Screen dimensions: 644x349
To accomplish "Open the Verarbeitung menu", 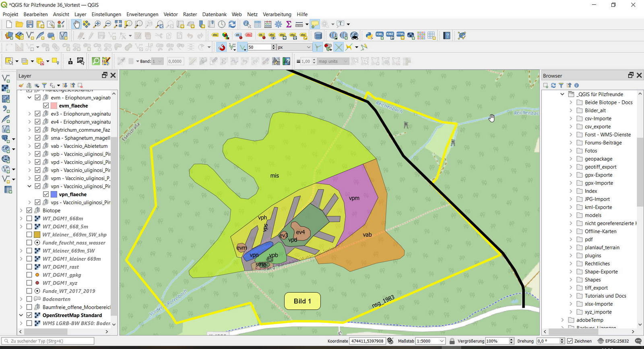I will point(277,14).
